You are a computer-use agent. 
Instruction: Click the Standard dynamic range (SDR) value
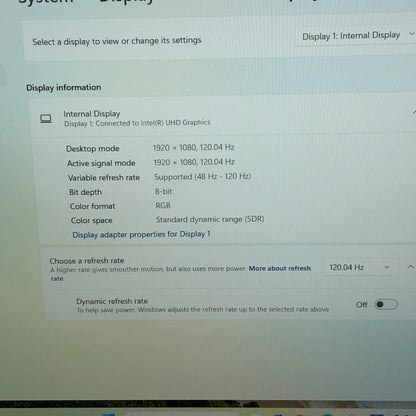(210, 219)
